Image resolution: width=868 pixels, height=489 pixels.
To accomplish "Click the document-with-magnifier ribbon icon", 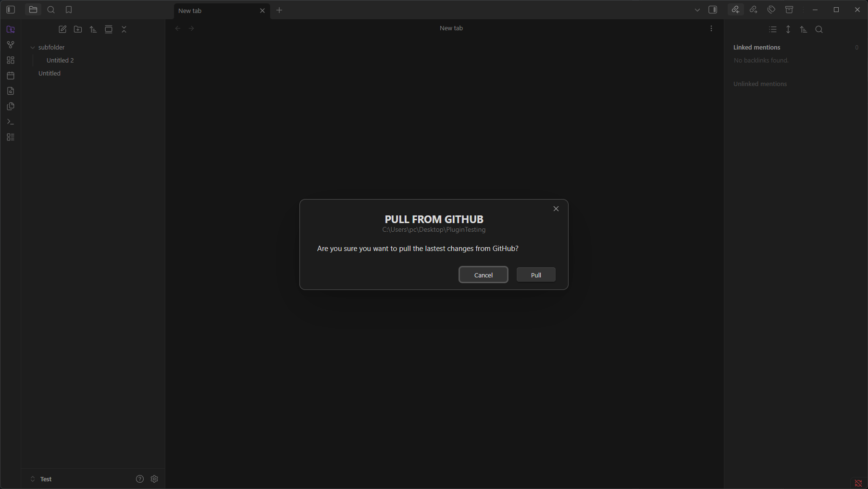I will pyautogui.click(x=11, y=91).
